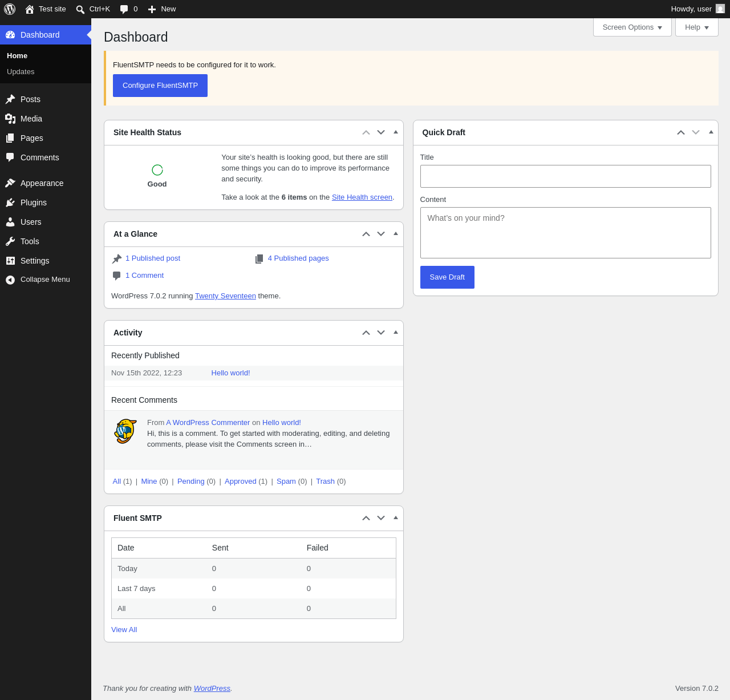
Task: Click the Pages icon in sidebar
Action: [10, 138]
